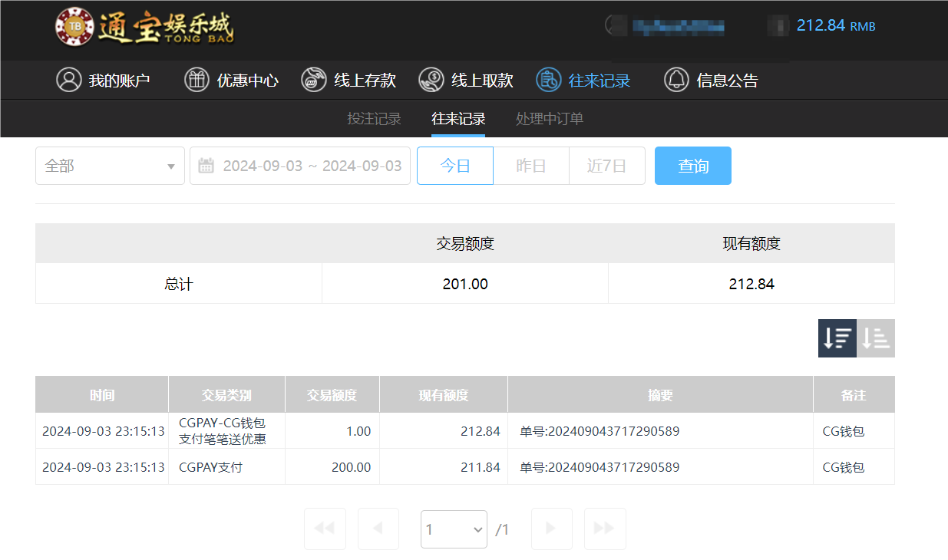This screenshot has height=560, width=948.
Task: Click the 优惠中心 gift icon
Action: [197, 80]
